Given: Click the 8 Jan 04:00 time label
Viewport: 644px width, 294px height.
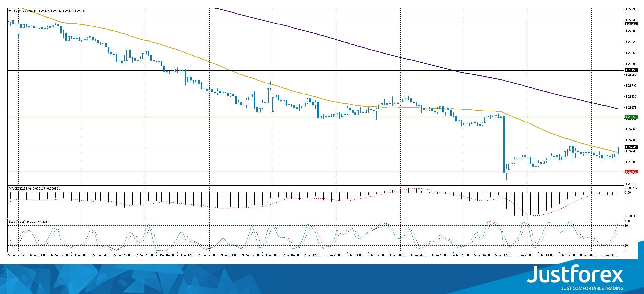Looking at the screenshot, I should point(546,255).
